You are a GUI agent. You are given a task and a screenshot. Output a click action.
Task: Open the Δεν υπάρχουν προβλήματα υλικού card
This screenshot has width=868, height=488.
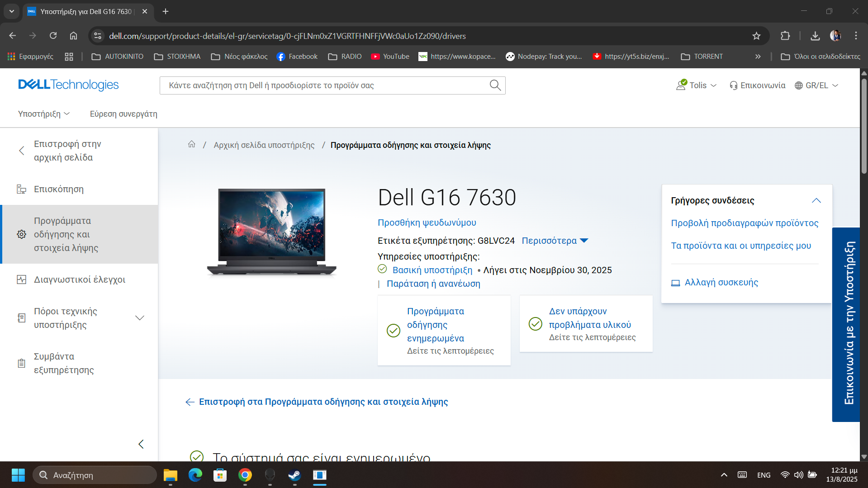pyautogui.click(x=586, y=323)
